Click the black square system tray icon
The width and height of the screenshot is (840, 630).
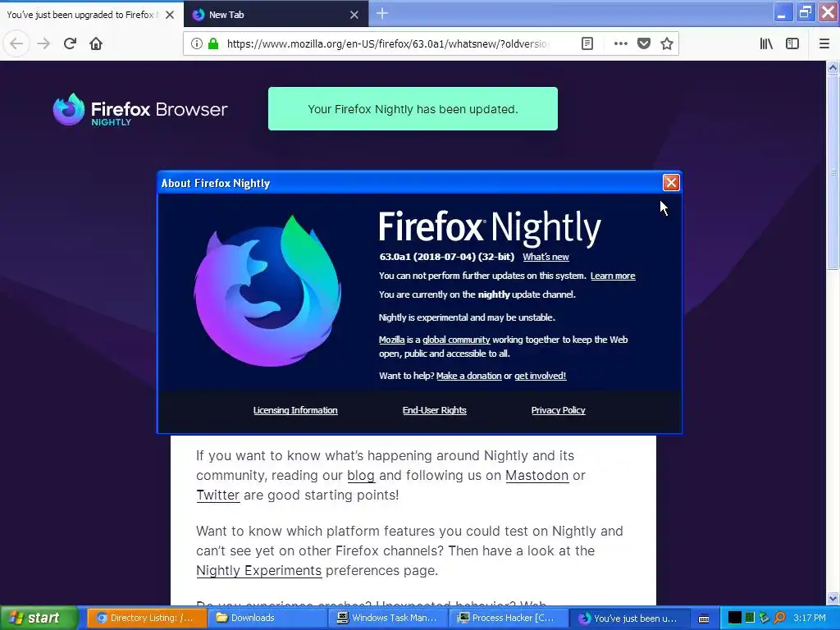point(734,618)
